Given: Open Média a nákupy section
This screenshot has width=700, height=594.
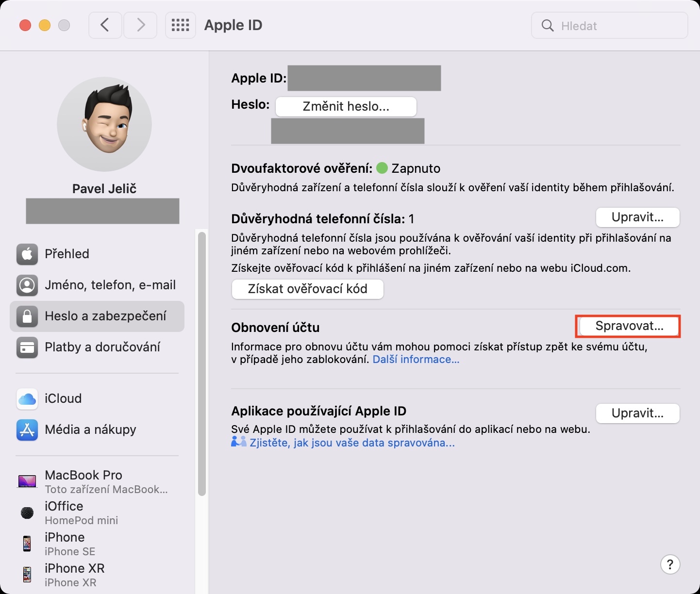Looking at the screenshot, I should pyautogui.click(x=90, y=429).
